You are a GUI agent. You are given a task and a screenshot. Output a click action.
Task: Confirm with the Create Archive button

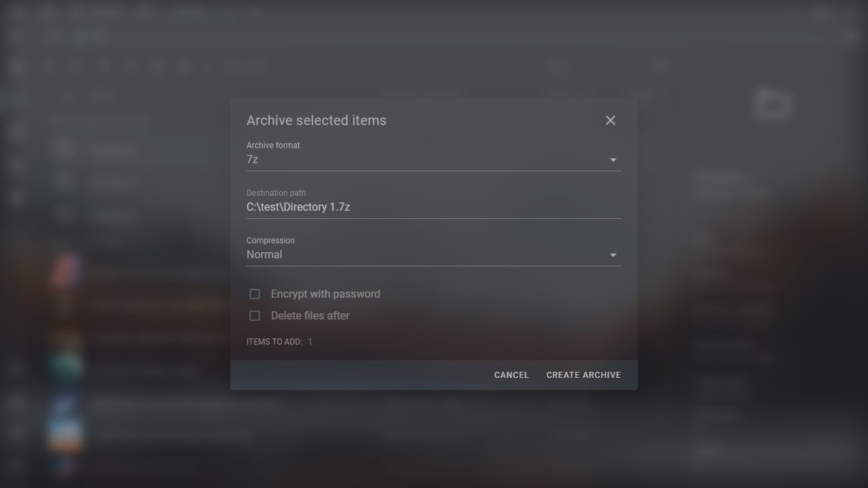(583, 375)
